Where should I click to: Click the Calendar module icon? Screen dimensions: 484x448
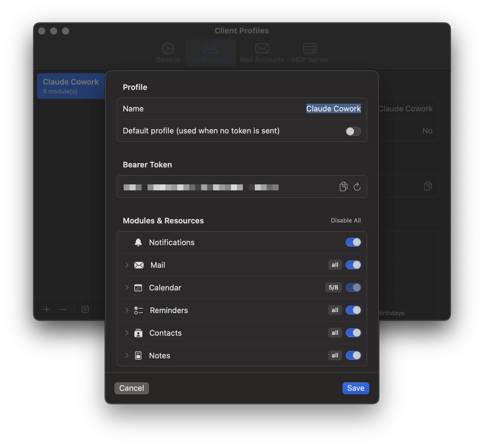(139, 287)
